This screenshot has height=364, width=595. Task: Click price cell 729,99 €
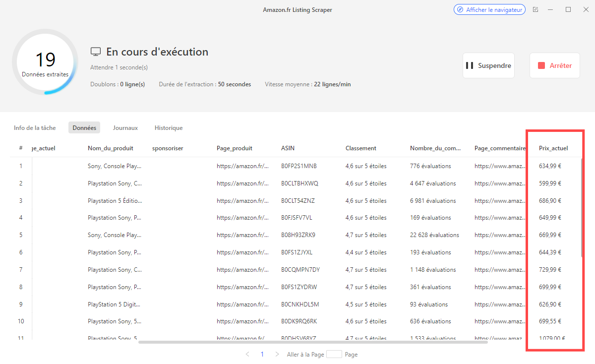coord(550,270)
